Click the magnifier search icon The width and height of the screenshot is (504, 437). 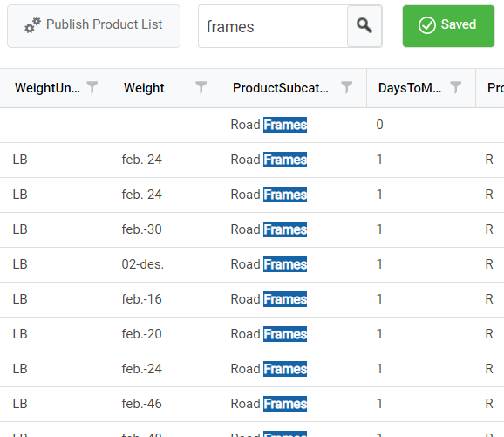coord(364,25)
